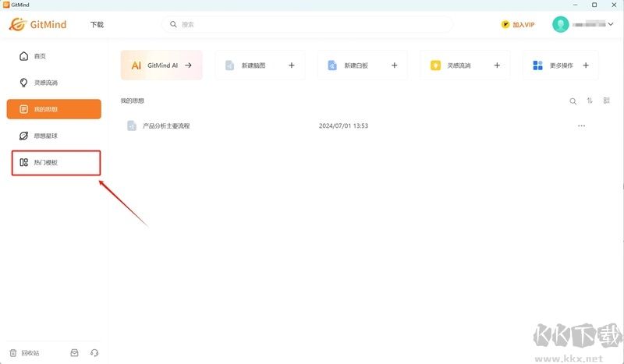This screenshot has width=624, height=364.
Task: Select 思想星球 in sidebar
Action: point(45,136)
